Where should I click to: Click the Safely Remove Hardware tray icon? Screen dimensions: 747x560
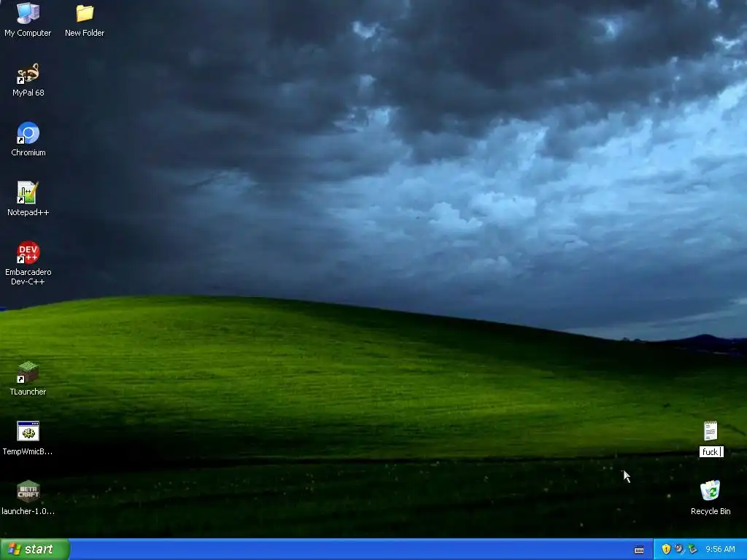pyautogui.click(x=692, y=549)
